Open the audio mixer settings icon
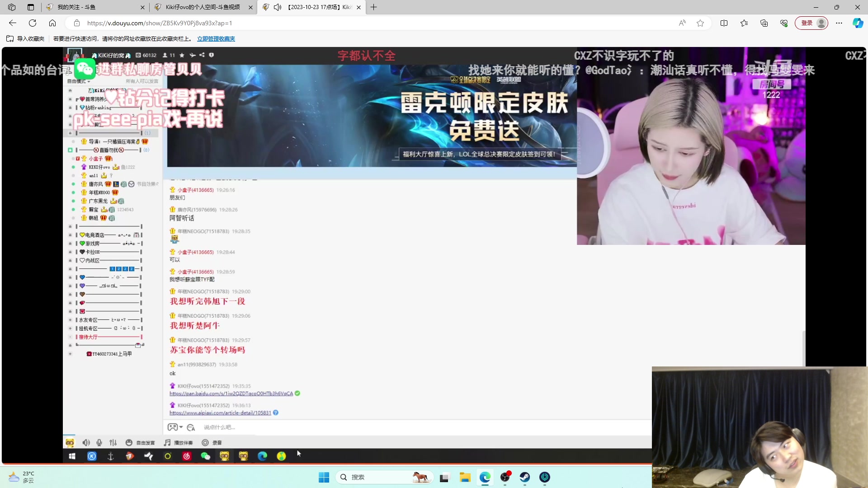This screenshot has width=868, height=488. (x=113, y=443)
